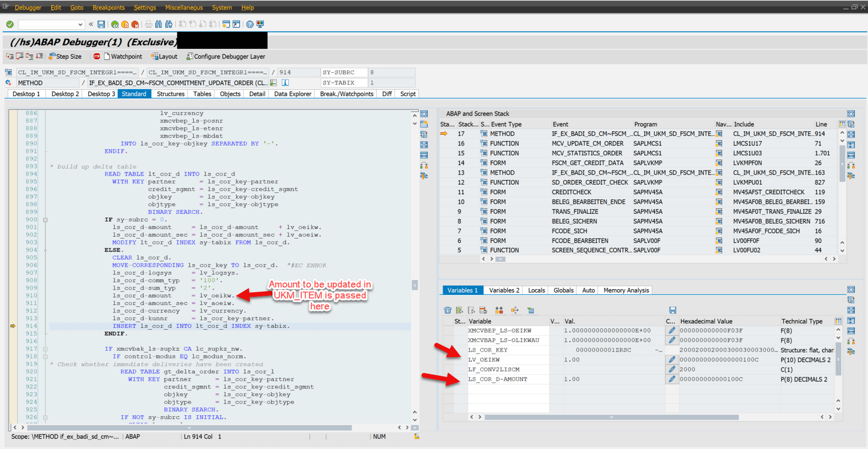Viewport: 868px width, 449px height.
Task: Click the save icon above the Hexadecimal column
Action: click(672, 310)
